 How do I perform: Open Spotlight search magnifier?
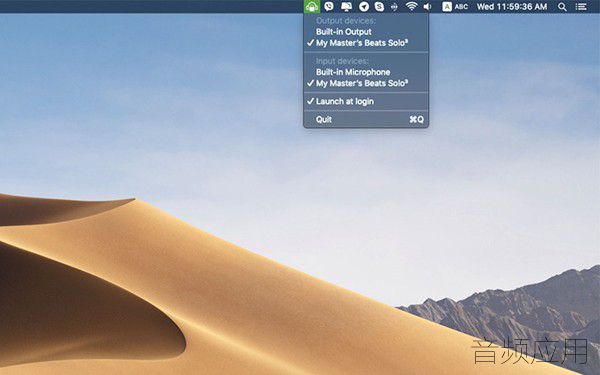point(562,7)
